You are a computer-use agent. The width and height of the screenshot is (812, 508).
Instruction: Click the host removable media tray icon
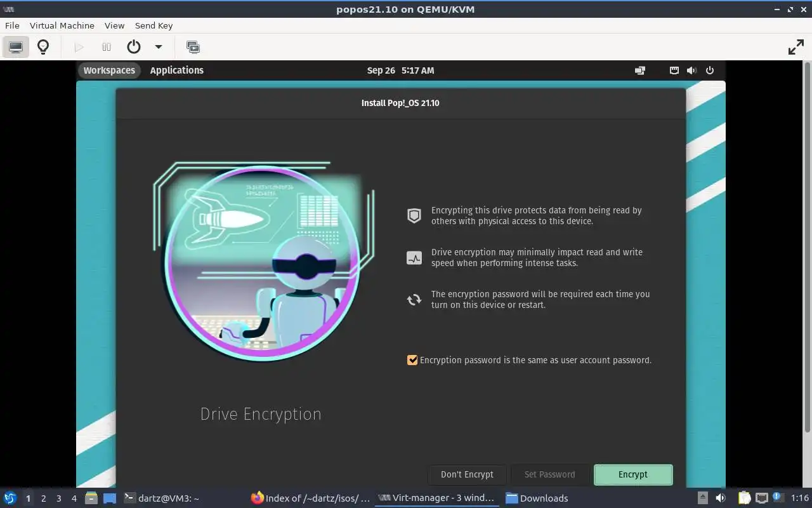[x=702, y=498]
